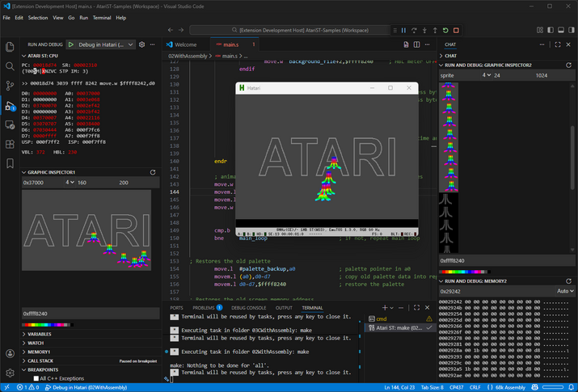Viewport: 578px width, 392px height.
Task: Switch to the Debug Console tab
Action: click(249, 308)
